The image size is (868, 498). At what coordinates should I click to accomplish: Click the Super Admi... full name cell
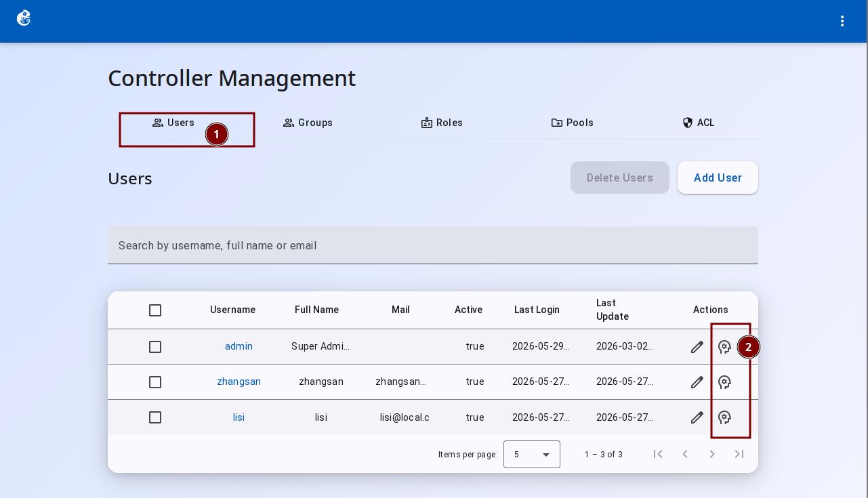[x=321, y=346]
